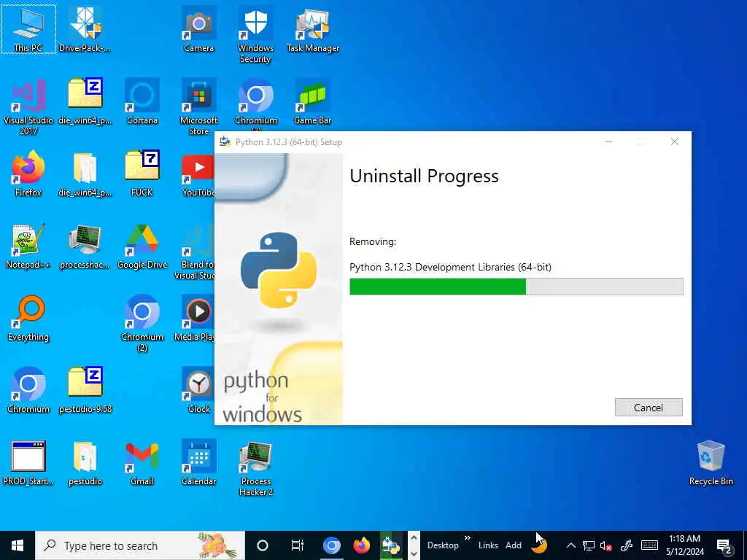
Task: Select the Chromium shortcut beside pestudio-9.58
Action: (28, 391)
